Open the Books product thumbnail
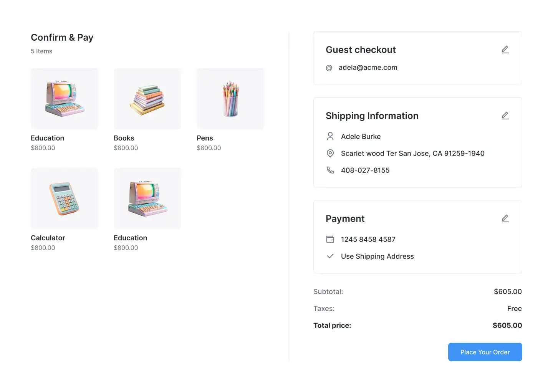 pyautogui.click(x=147, y=99)
